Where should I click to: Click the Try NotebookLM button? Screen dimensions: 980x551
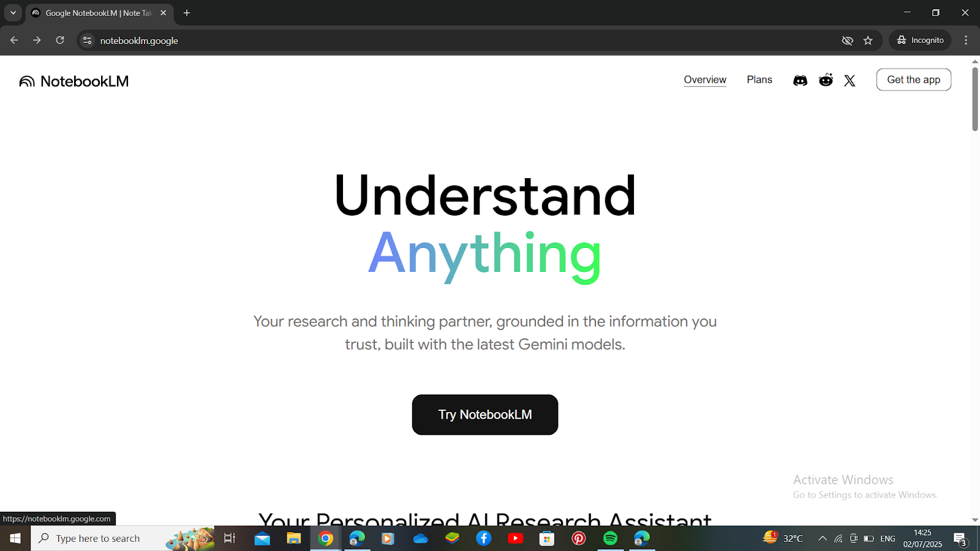(484, 414)
